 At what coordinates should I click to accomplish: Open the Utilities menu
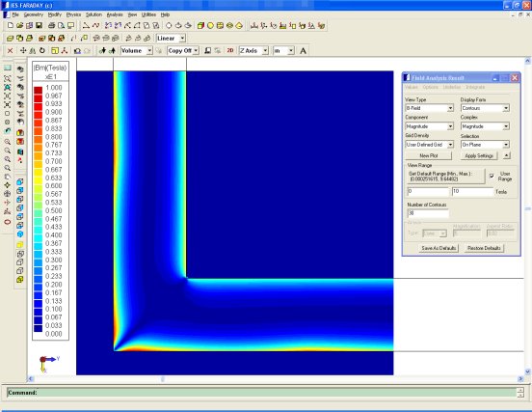[x=148, y=14]
